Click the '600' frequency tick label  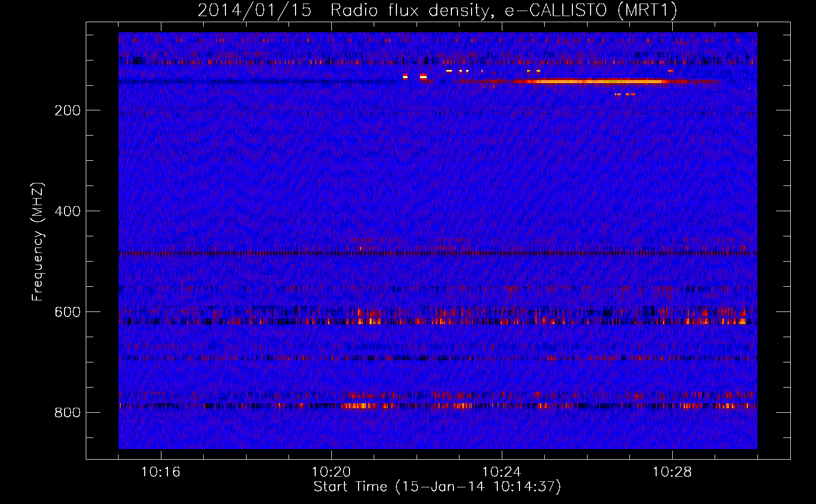click(68, 312)
